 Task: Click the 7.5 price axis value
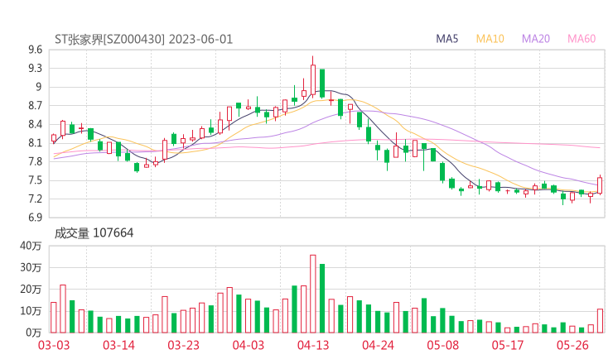35,180
